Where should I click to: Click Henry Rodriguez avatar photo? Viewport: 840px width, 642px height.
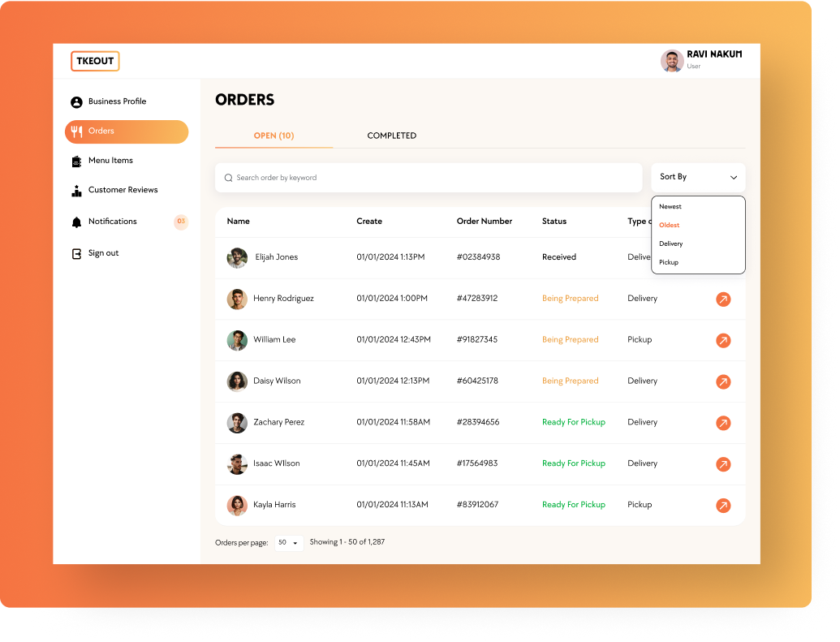pyautogui.click(x=237, y=299)
